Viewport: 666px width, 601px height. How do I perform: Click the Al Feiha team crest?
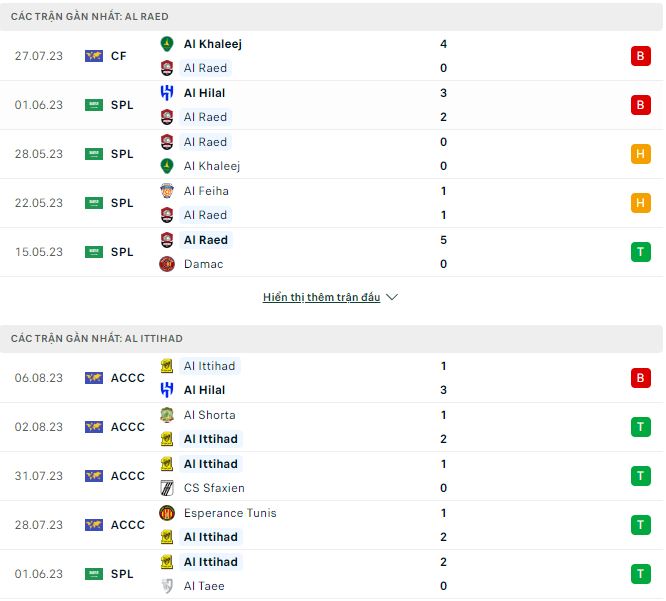point(167,191)
